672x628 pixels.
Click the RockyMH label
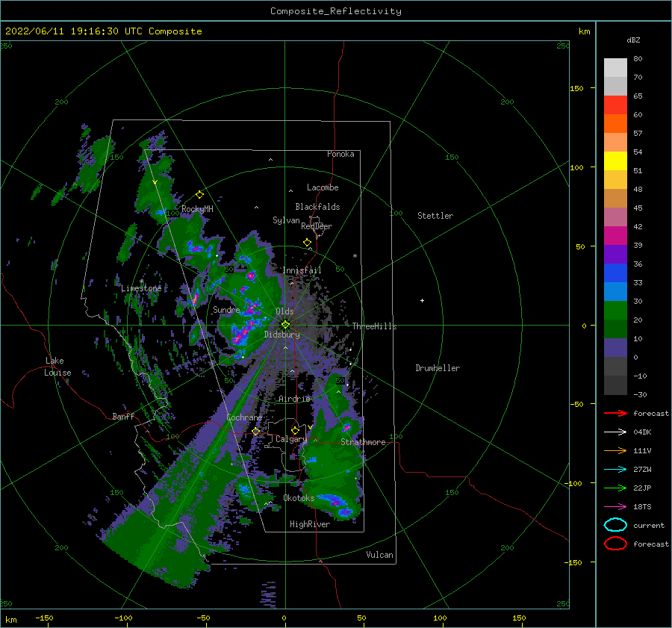tap(197, 209)
